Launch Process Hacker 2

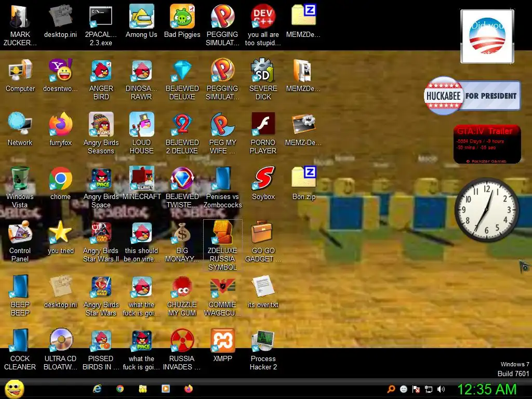[263, 350]
